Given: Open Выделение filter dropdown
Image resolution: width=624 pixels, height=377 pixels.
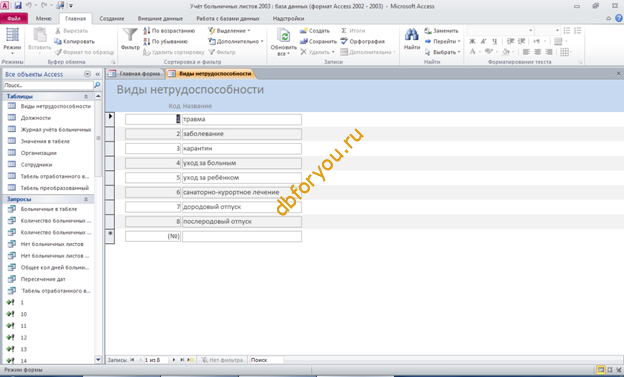Looking at the screenshot, I should pyautogui.click(x=229, y=31).
